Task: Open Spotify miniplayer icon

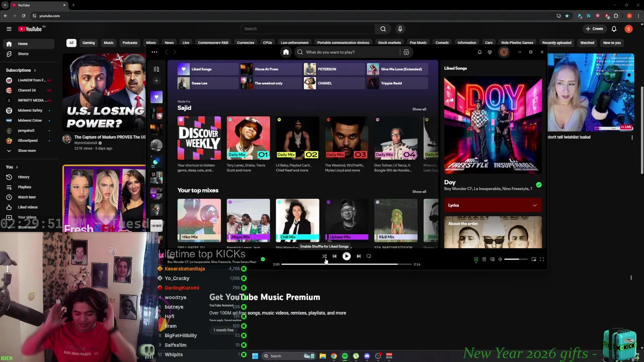Action: click(x=534, y=259)
